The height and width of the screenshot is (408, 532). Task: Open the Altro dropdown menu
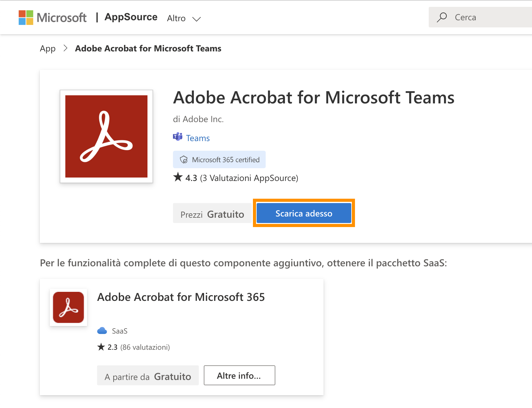click(176, 18)
